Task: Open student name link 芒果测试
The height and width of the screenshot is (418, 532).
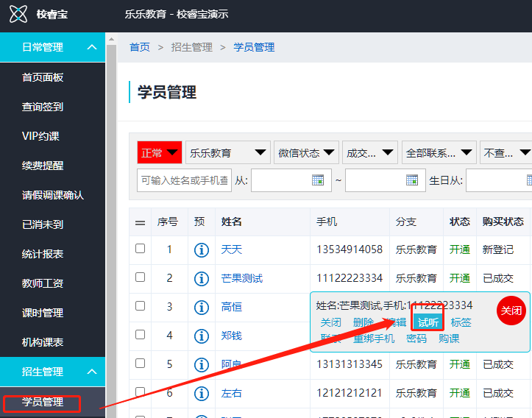Action: (x=242, y=279)
